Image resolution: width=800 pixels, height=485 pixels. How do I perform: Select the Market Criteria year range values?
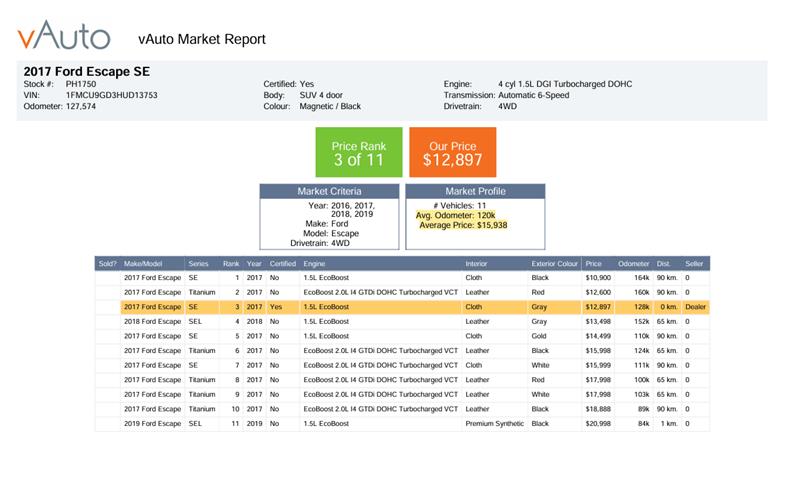(x=353, y=210)
